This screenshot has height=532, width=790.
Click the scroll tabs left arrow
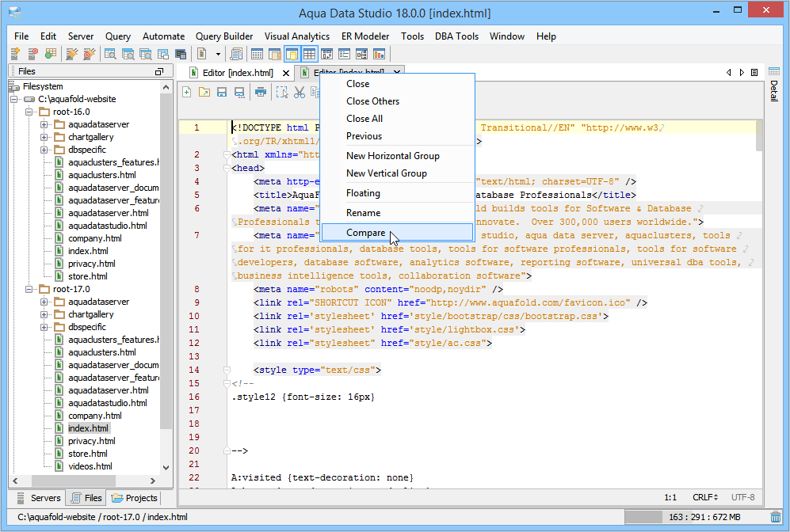pyautogui.click(x=729, y=73)
